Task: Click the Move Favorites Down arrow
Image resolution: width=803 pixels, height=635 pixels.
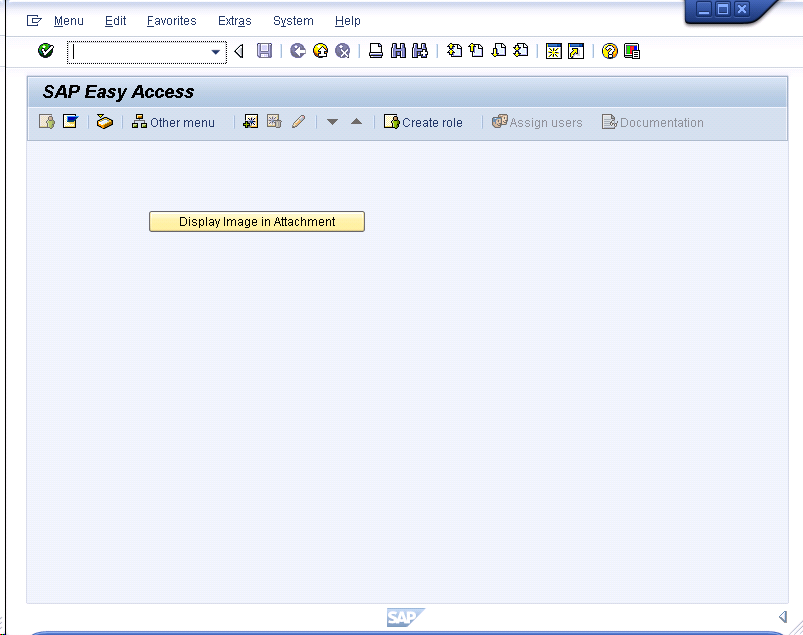Action: (332, 122)
